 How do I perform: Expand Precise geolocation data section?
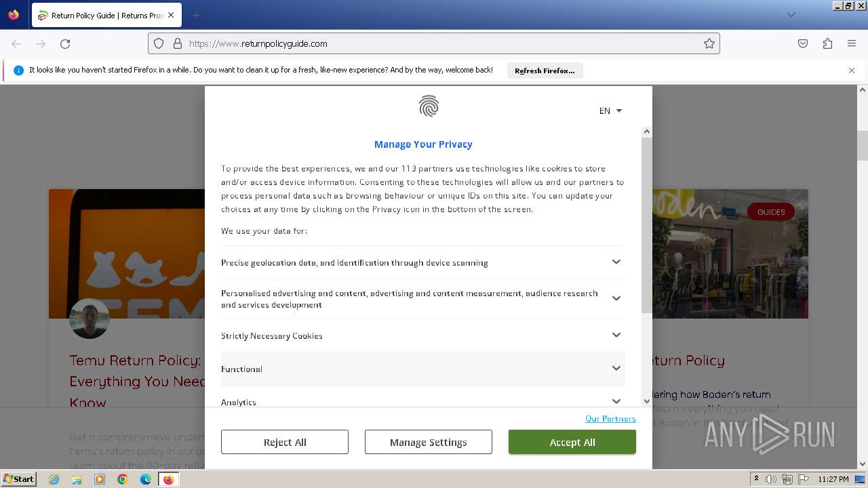click(422, 262)
